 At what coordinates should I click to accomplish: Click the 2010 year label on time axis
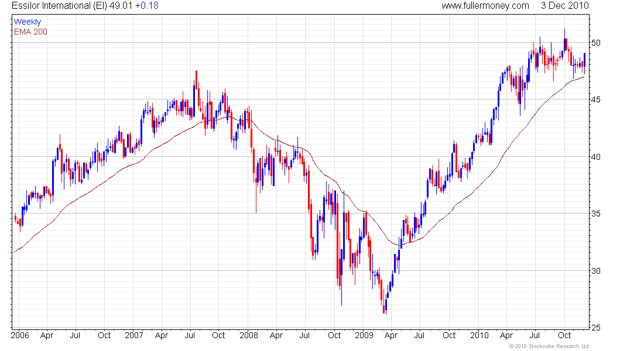coord(479,335)
